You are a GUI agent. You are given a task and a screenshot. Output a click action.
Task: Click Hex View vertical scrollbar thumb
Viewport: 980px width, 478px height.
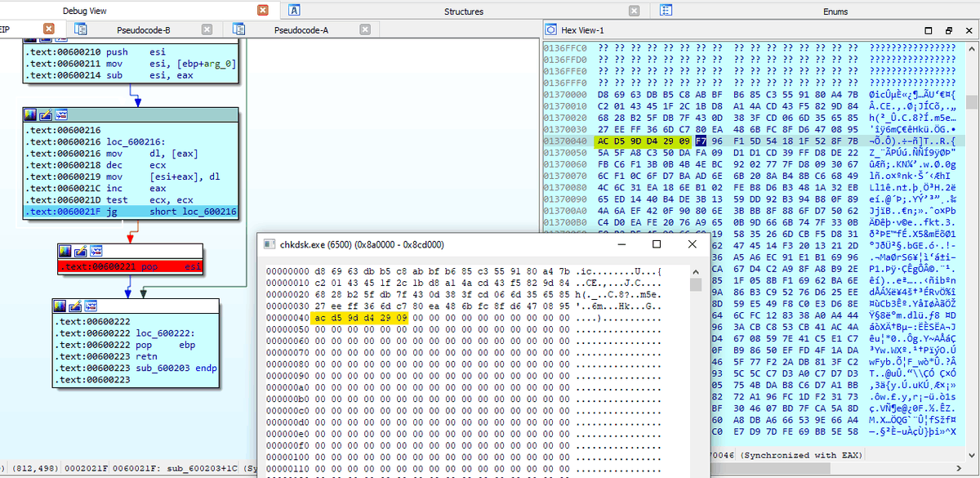coord(972,102)
